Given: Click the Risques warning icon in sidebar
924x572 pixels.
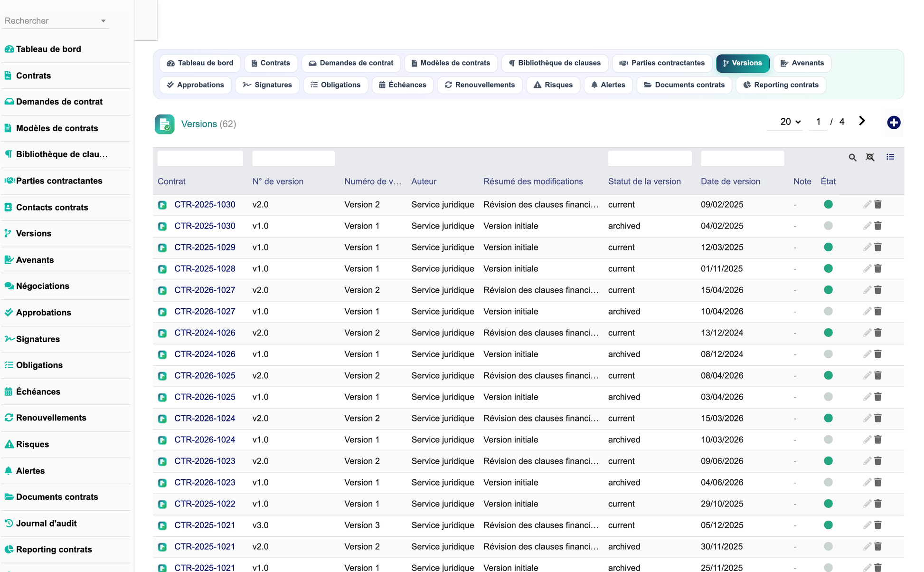Looking at the screenshot, I should tap(9, 444).
